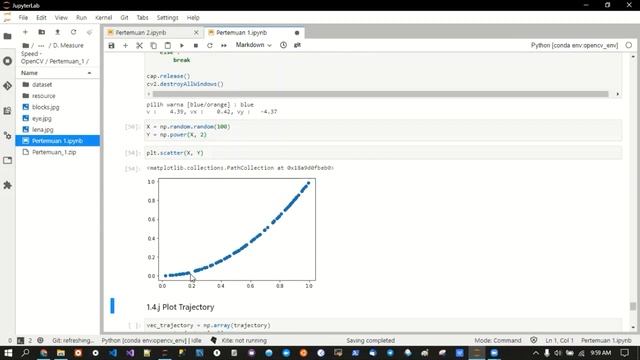Save the notebook with the disk icon
This screenshot has height=360, width=640.
pos(111,45)
